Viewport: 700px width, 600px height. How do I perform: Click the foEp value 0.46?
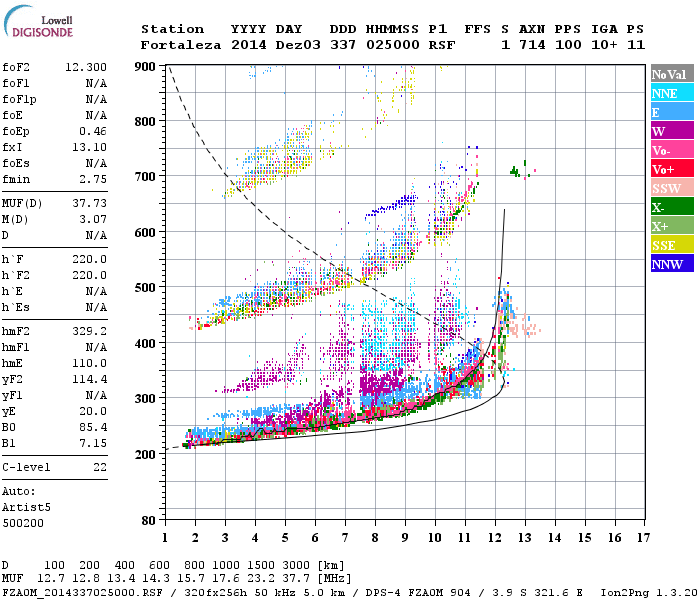click(93, 131)
